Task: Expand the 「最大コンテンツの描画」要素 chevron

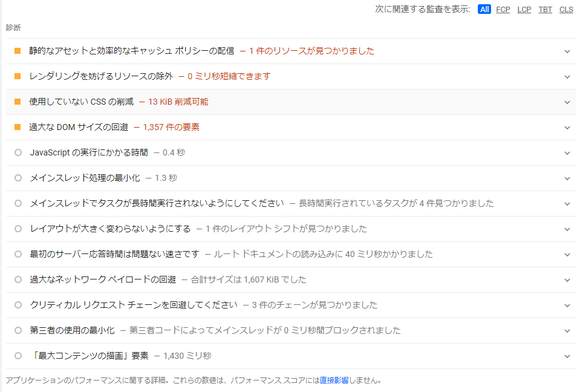Action: tap(567, 356)
